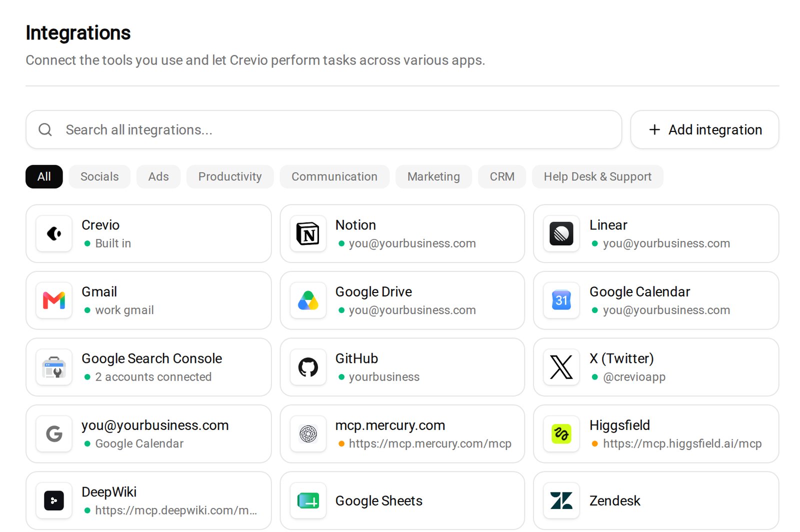Image resolution: width=800 pixels, height=532 pixels.
Task: Show Help Desk & Support integrations
Action: pos(597,176)
